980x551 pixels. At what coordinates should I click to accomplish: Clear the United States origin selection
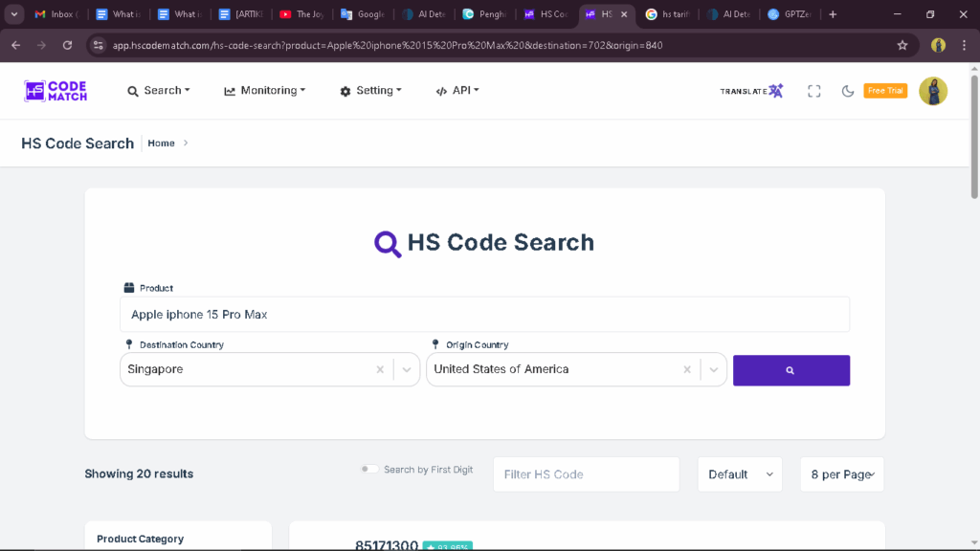pos(686,369)
